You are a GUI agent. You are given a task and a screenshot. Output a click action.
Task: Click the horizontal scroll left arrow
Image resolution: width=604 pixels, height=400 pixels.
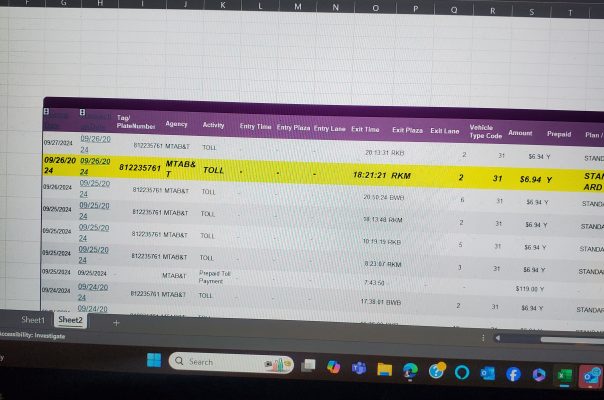click(498, 338)
